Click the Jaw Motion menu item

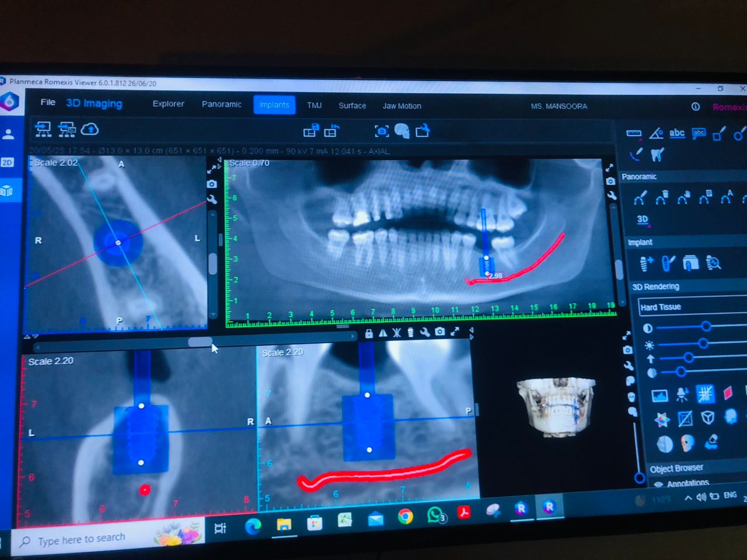(402, 106)
